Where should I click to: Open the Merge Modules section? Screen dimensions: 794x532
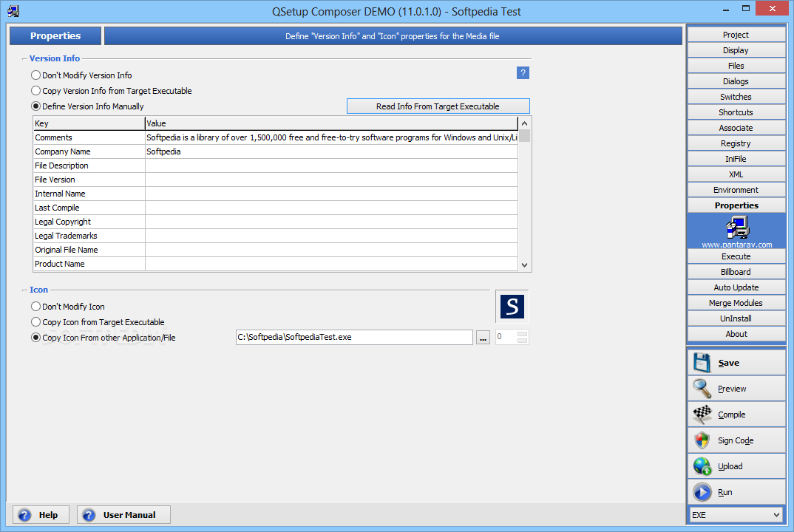(736, 303)
